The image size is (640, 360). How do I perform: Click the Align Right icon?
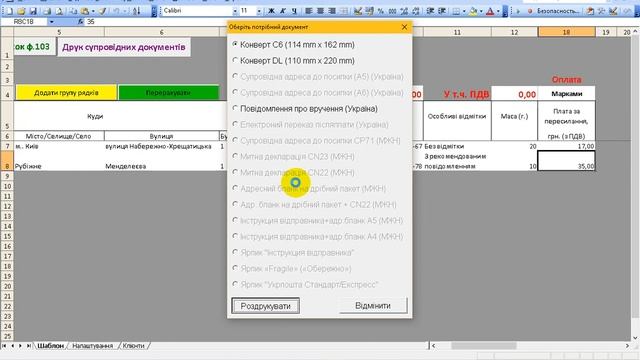332,11
